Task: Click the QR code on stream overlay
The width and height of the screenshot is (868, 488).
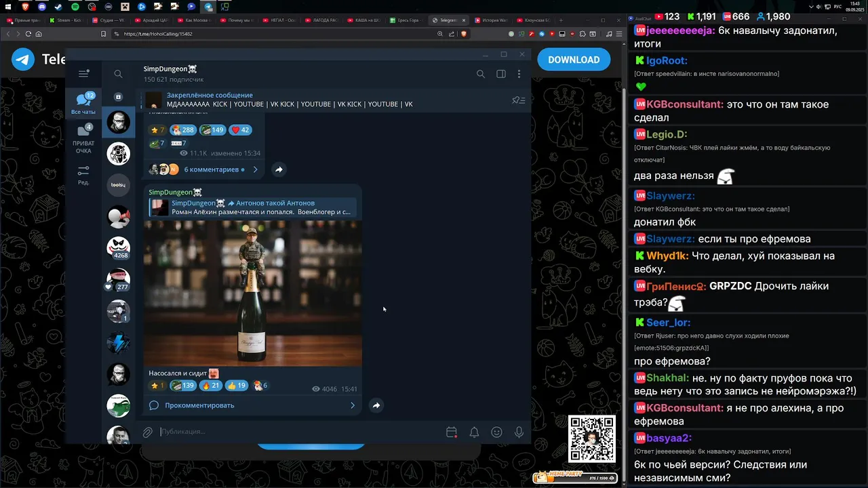Action: pos(592,439)
